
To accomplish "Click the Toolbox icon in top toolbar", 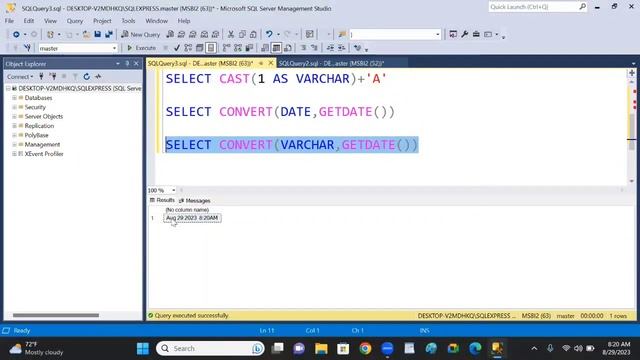I will 476,35.
